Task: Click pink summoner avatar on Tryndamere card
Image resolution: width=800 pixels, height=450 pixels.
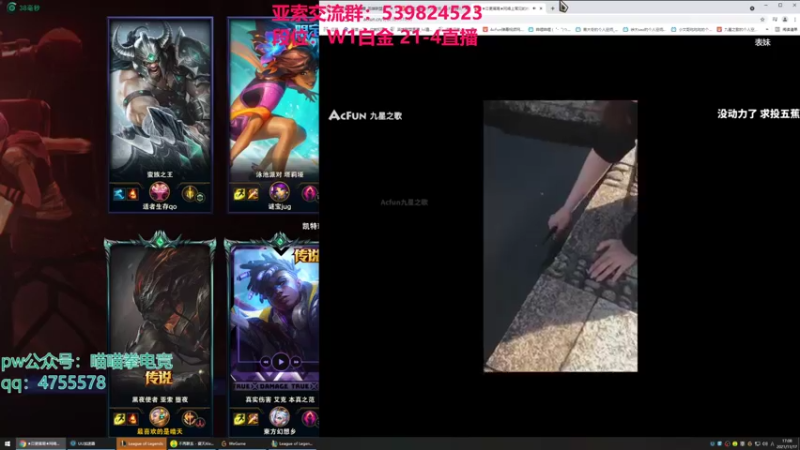Action: pos(159,192)
